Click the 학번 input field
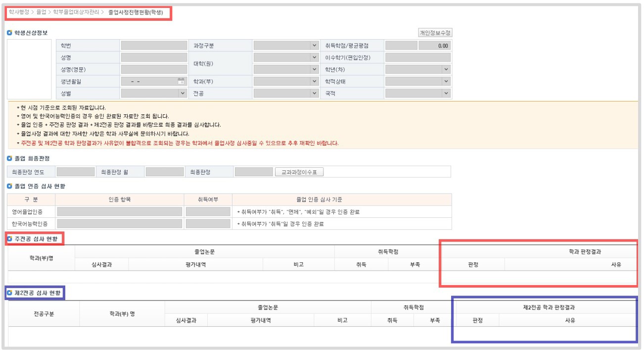Screen dimensions: 644x350 154,46
